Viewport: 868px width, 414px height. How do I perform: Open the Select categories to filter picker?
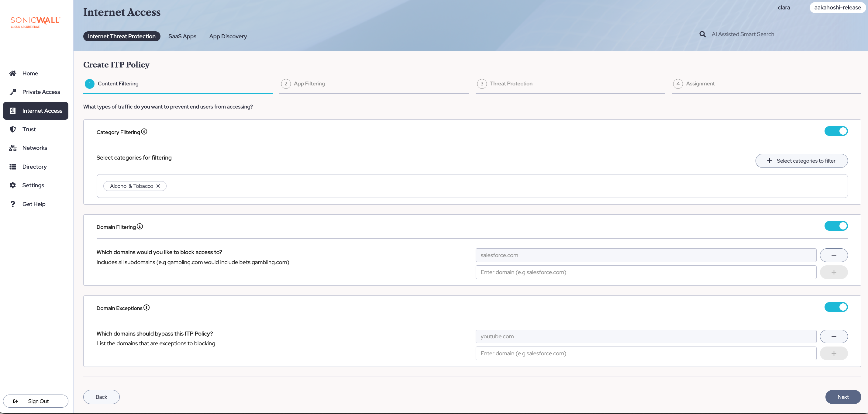[x=801, y=161]
